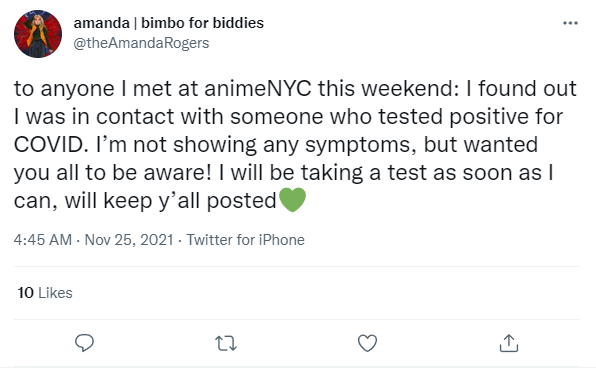This screenshot has height=369, width=596.
Task: Open profile via 'amanda | bimbo for biddies' name
Action: click(168, 23)
